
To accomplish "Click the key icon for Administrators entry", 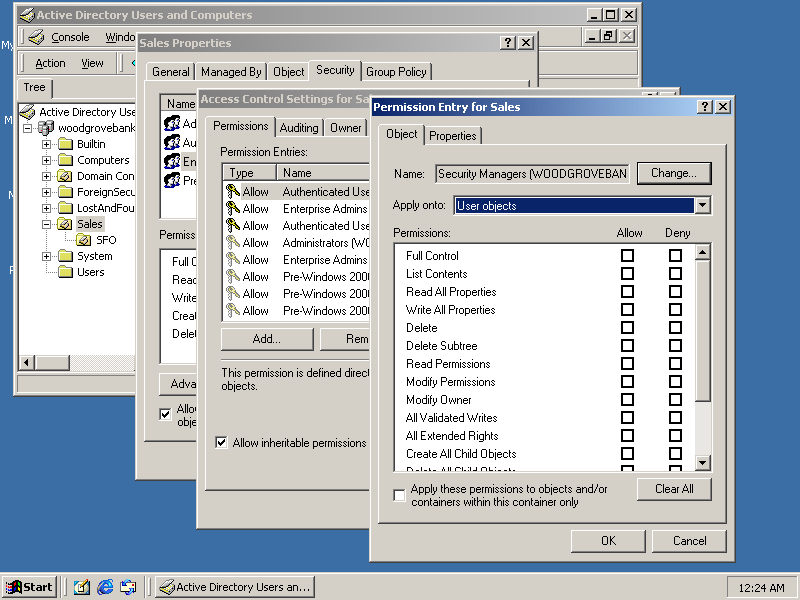I will (232, 243).
